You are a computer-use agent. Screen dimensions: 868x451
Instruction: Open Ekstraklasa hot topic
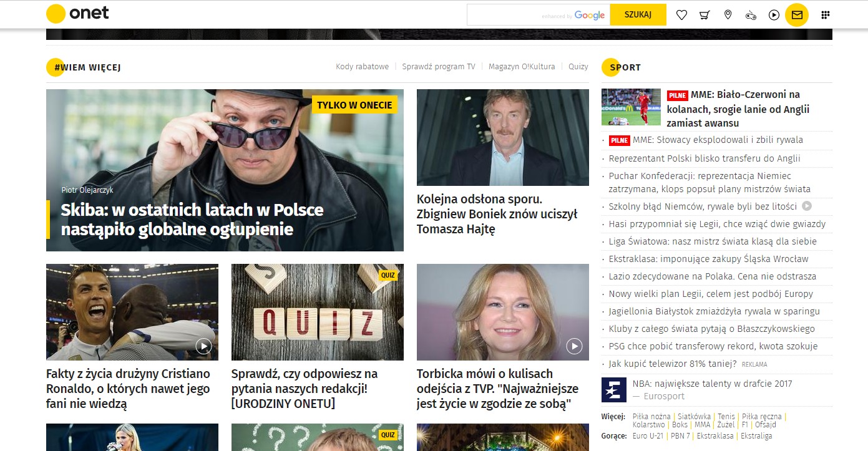(x=715, y=435)
